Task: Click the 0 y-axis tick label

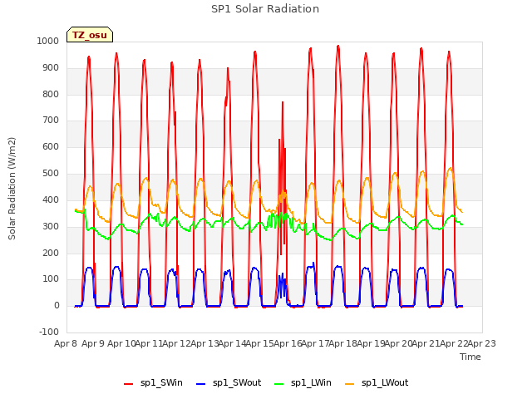Action: (x=57, y=305)
